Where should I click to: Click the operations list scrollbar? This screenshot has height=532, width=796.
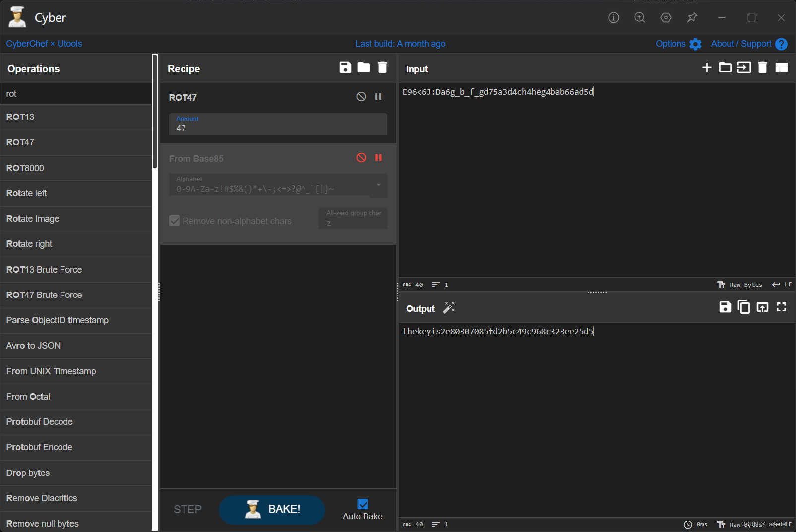(155, 112)
